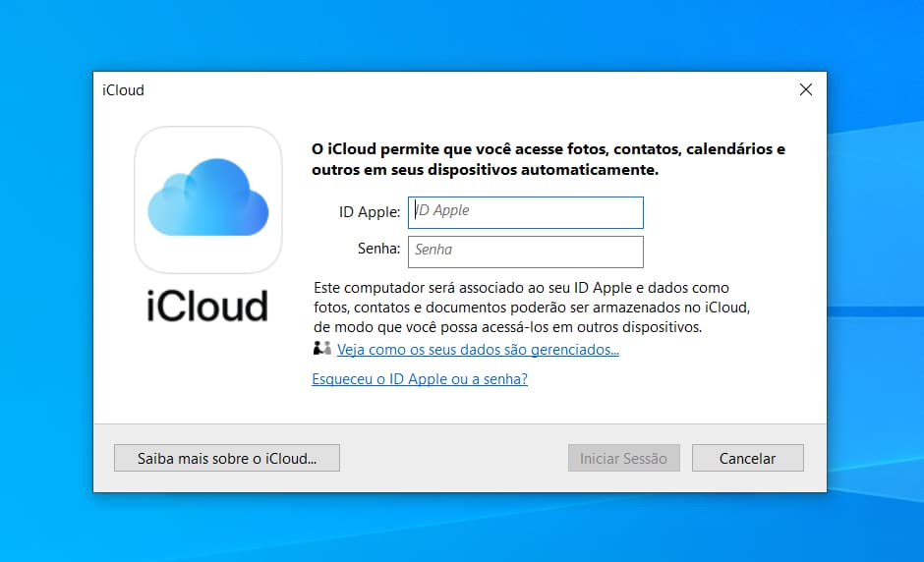
Task: Click the bold headline about acessar fotos, contatos
Action: pyautogui.click(x=549, y=159)
